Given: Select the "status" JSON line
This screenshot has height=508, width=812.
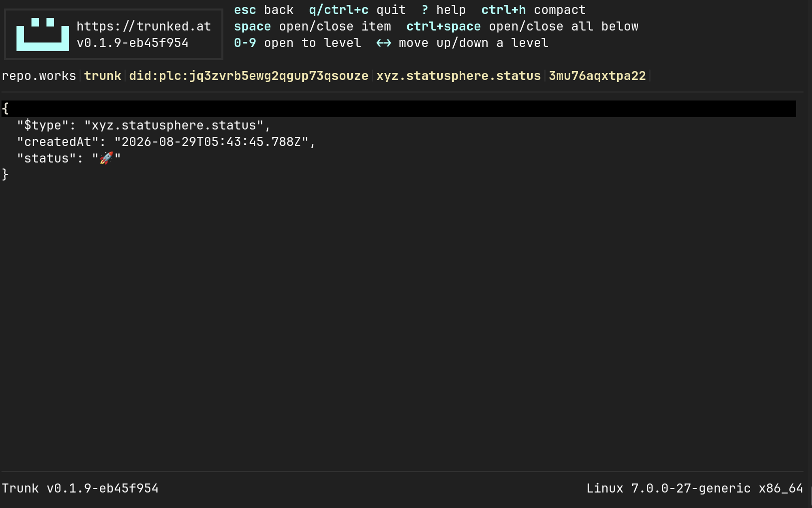Looking at the screenshot, I should [x=69, y=158].
